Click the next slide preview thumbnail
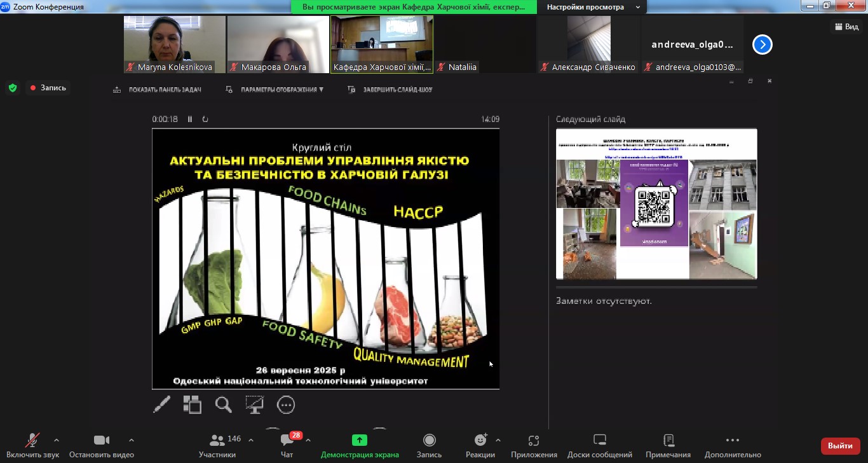The width and height of the screenshot is (868, 463). point(656,204)
